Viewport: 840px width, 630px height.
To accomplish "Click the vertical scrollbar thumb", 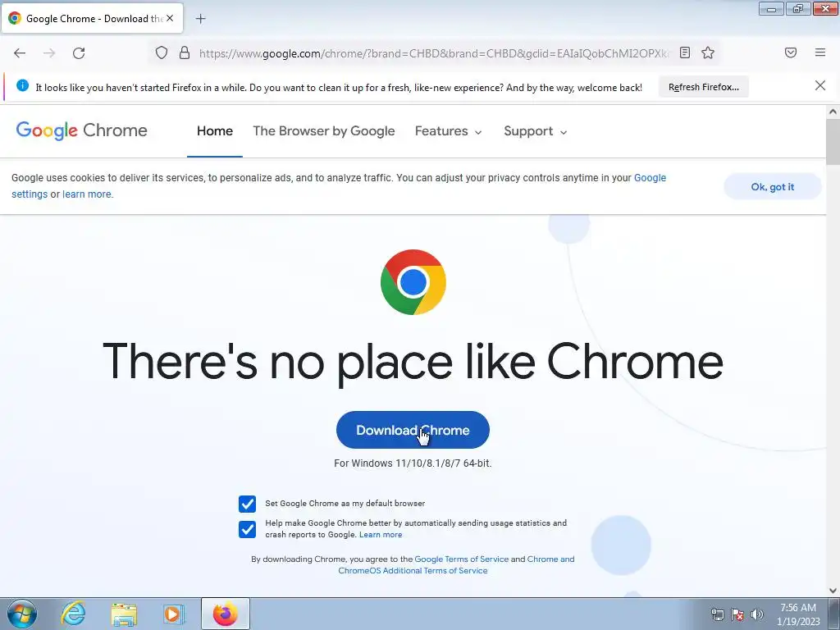I will (x=833, y=141).
